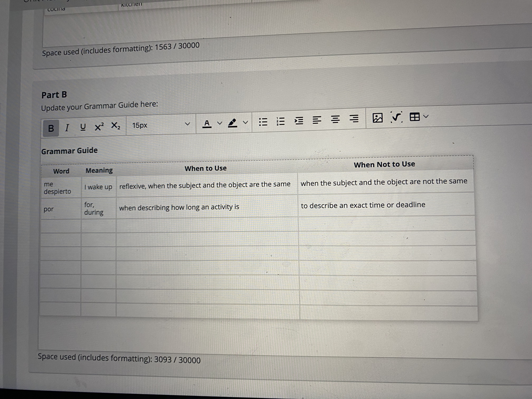Apply subscript formatting
The image size is (532, 399).
115,125
